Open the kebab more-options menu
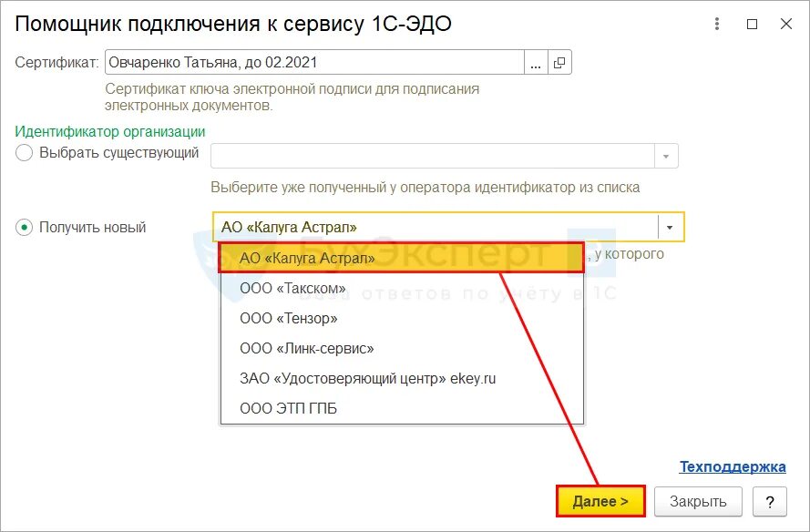The image size is (810, 532). pyautogui.click(x=716, y=24)
